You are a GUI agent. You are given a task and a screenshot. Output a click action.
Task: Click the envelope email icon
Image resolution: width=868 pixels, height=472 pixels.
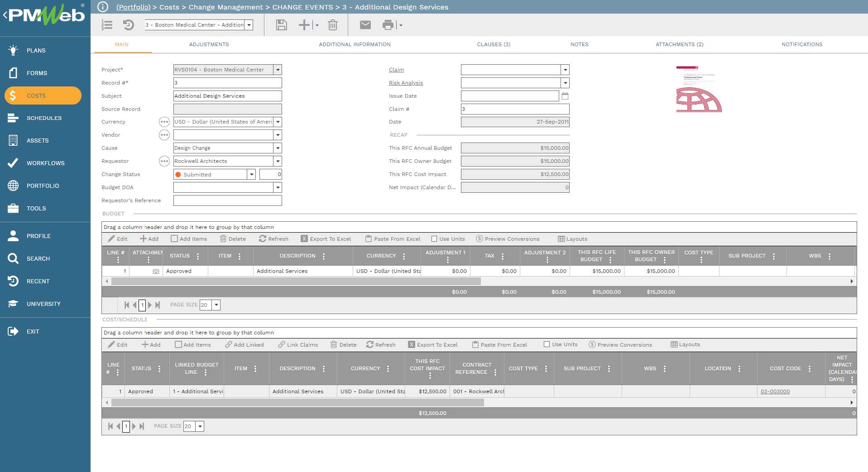(365, 25)
